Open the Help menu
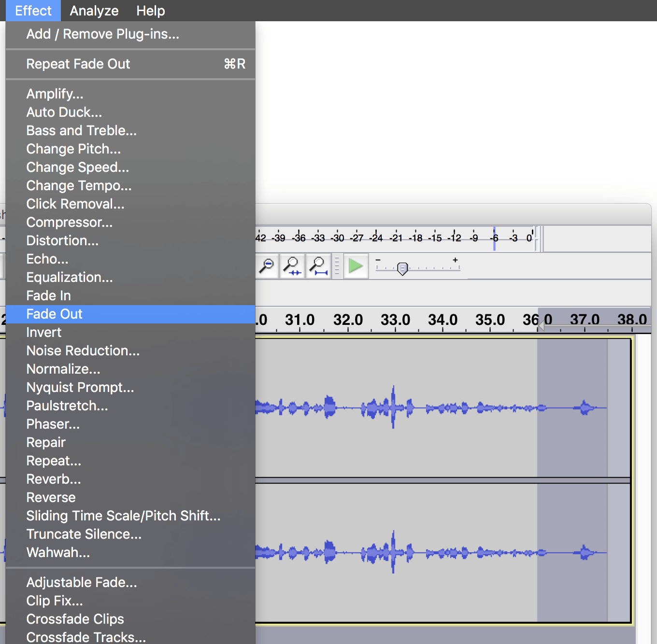 pyautogui.click(x=150, y=11)
